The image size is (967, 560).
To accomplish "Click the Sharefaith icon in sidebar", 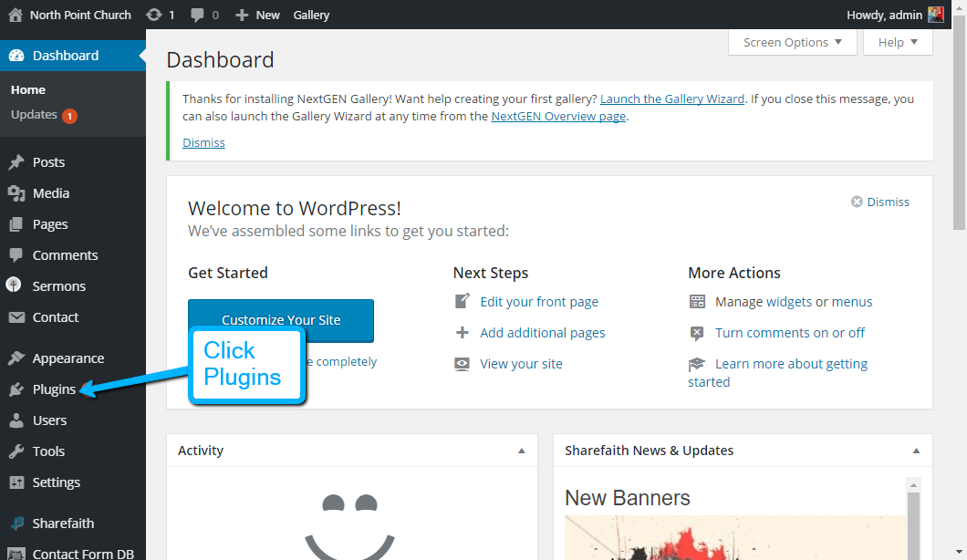I will click(x=17, y=523).
